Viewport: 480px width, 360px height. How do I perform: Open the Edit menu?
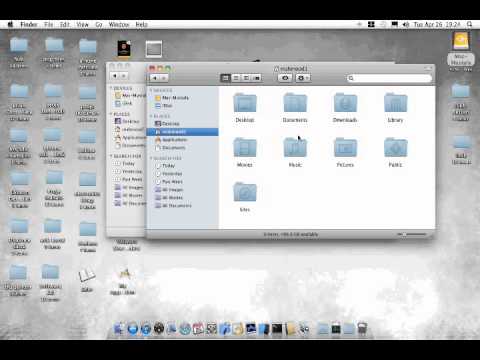tap(65, 24)
